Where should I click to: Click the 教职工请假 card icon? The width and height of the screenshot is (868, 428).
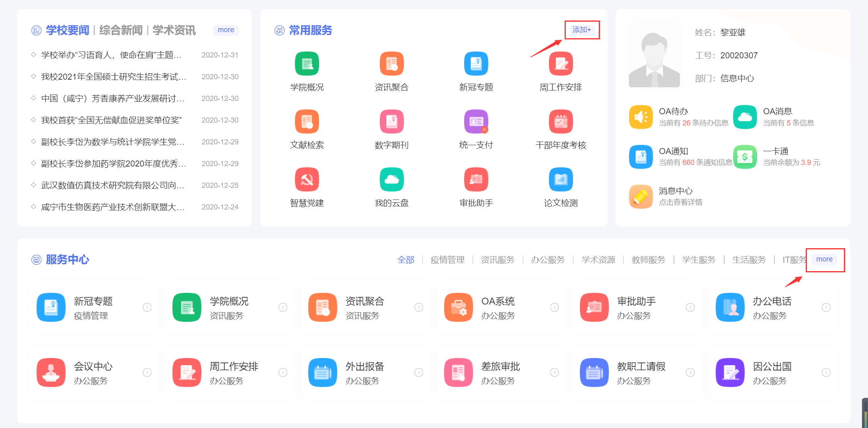click(x=594, y=372)
